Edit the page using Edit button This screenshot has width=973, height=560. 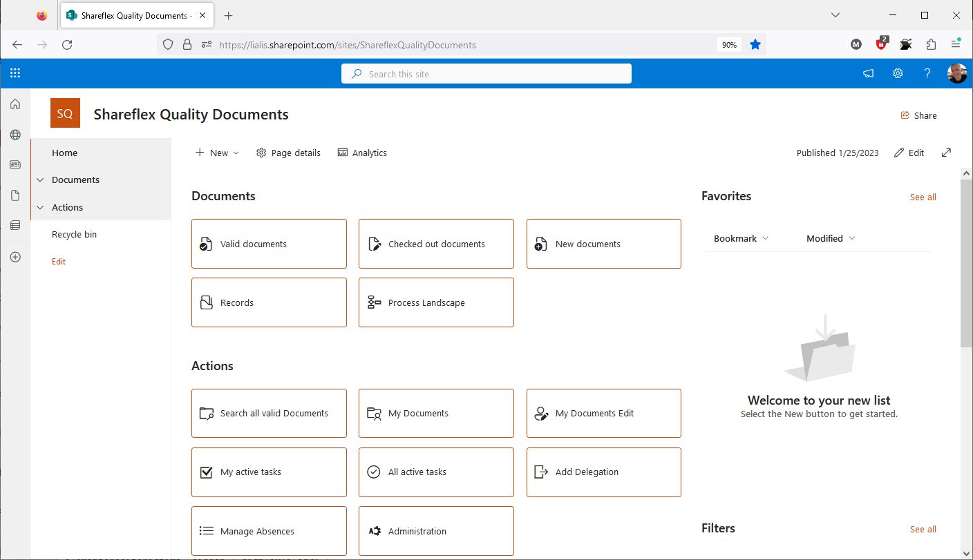(909, 153)
